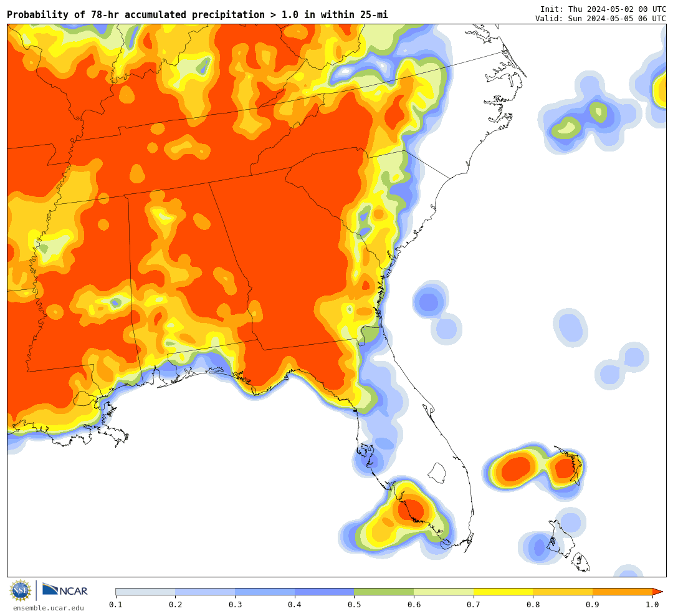673x616 pixels.
Task: Open the ensemble.ucar.edu text link
Action: 49,608
